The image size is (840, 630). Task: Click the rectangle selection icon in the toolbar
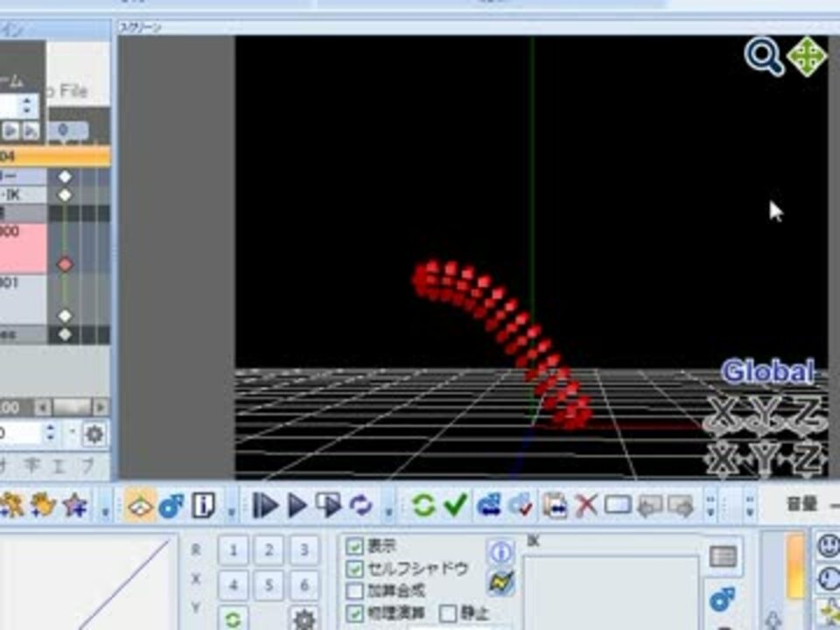(x=618, y=505)
